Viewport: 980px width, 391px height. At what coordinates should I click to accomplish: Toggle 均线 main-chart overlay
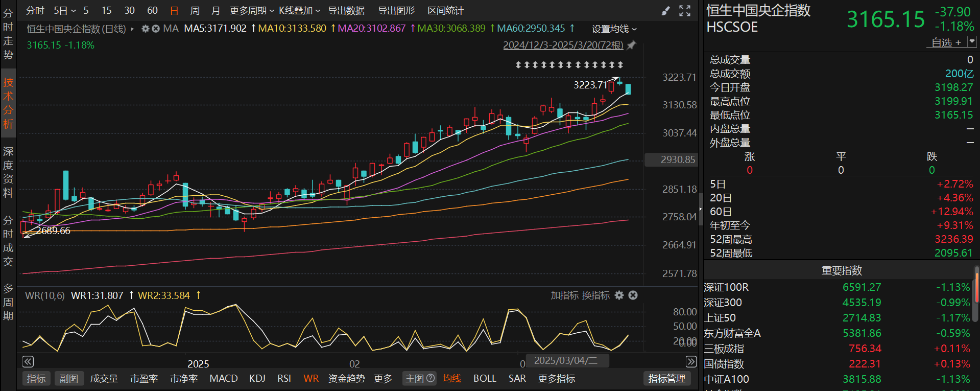point(452,379)
